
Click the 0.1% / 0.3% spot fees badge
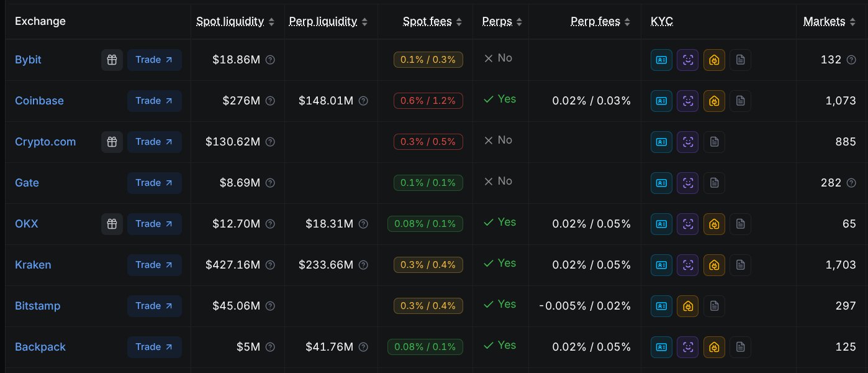[428, 60]
